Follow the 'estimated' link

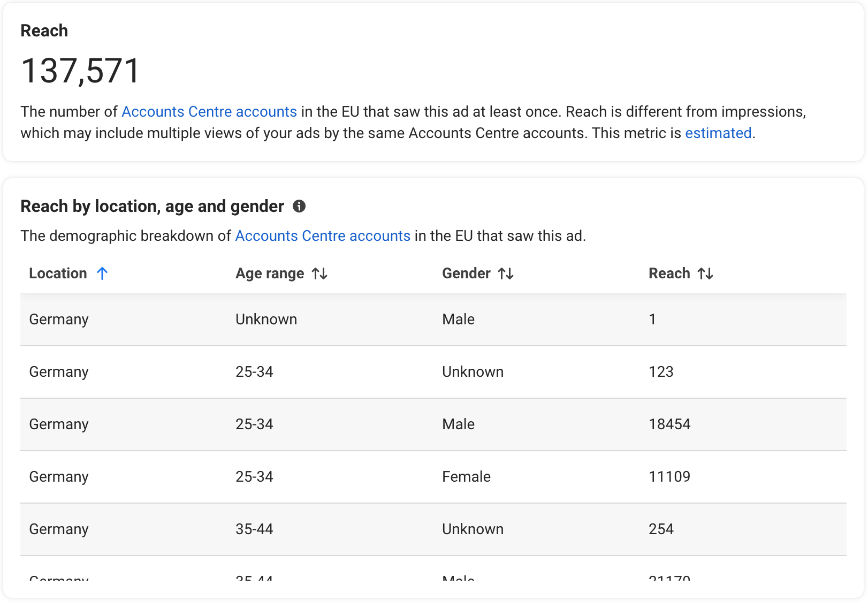click(718, 133)
